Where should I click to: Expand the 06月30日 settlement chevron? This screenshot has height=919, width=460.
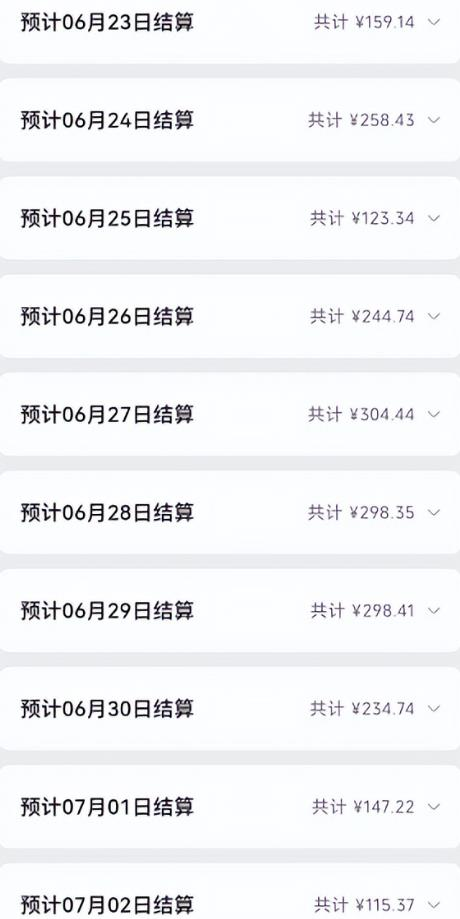(434, 709)
